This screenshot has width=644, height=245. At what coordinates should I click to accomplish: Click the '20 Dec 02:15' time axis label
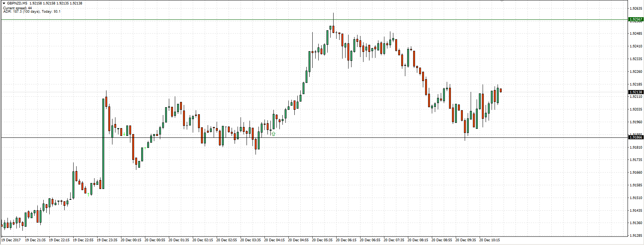202,240
